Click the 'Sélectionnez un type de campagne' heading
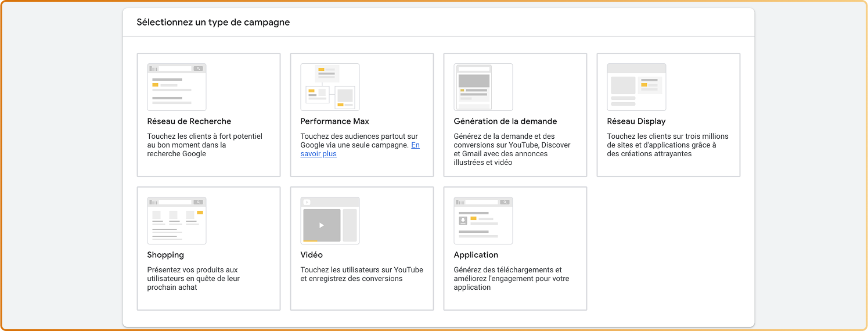This screenshot has width=868, height=331. coord(213,23)
